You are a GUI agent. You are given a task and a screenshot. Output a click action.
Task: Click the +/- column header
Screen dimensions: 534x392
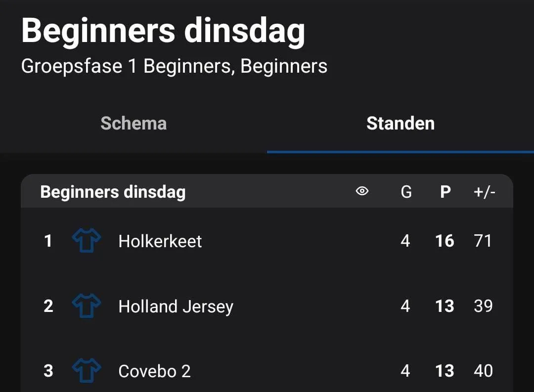point(484,192)
